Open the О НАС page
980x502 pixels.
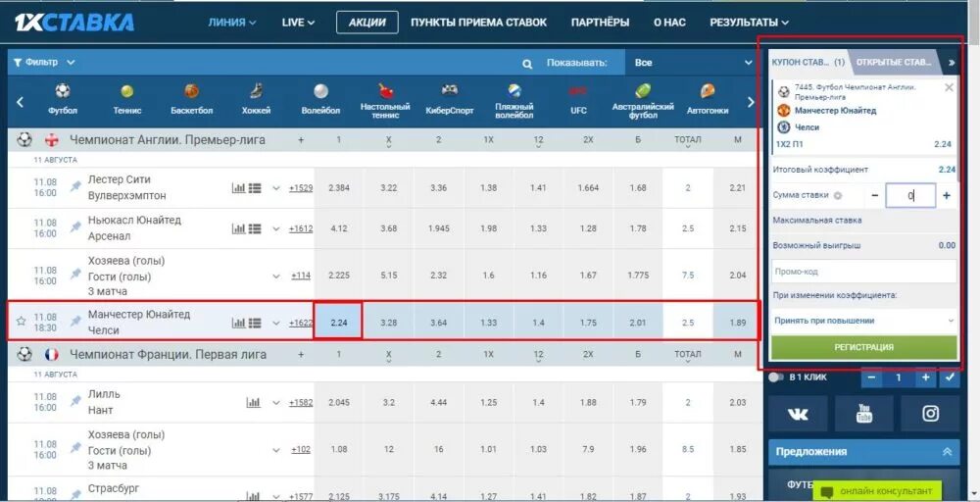(669, 23)
